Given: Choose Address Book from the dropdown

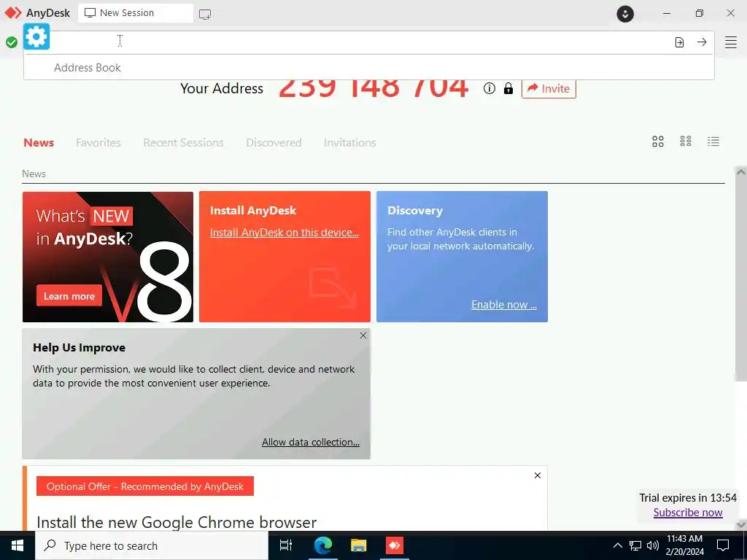Looking at the screenshot, I should point(368,68).
